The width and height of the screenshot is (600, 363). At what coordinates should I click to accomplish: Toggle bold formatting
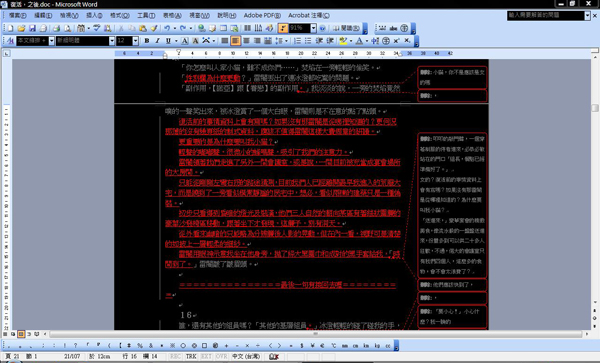(x=147, y=41)
